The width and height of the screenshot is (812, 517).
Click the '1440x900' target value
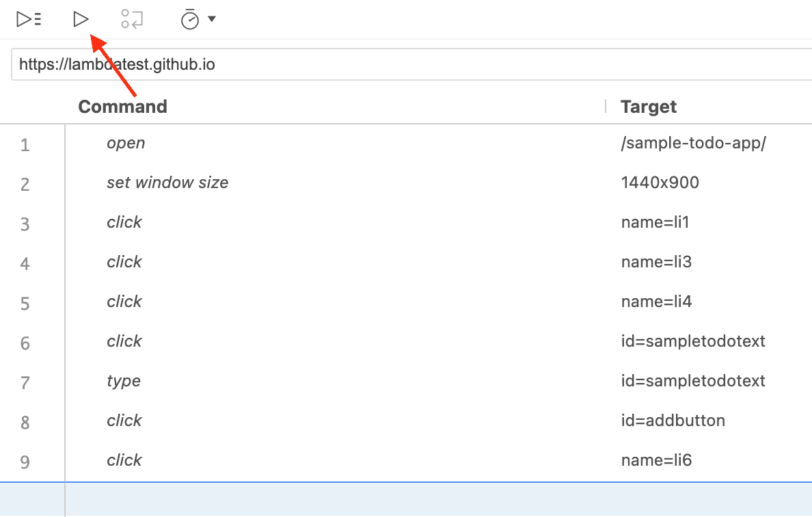[660, 183]
